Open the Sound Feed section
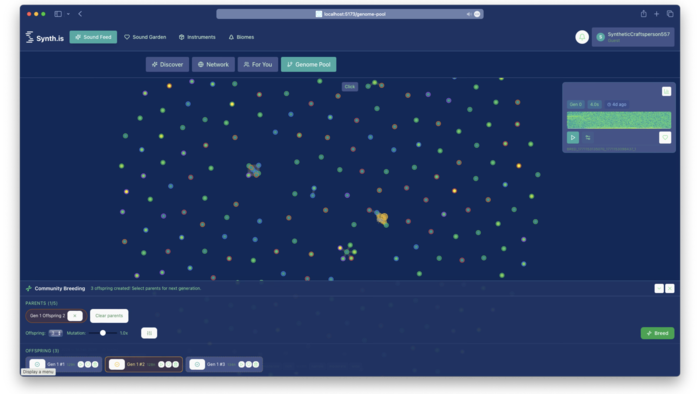Viewport: 700px width, 394px height. [x=93, y=37]
